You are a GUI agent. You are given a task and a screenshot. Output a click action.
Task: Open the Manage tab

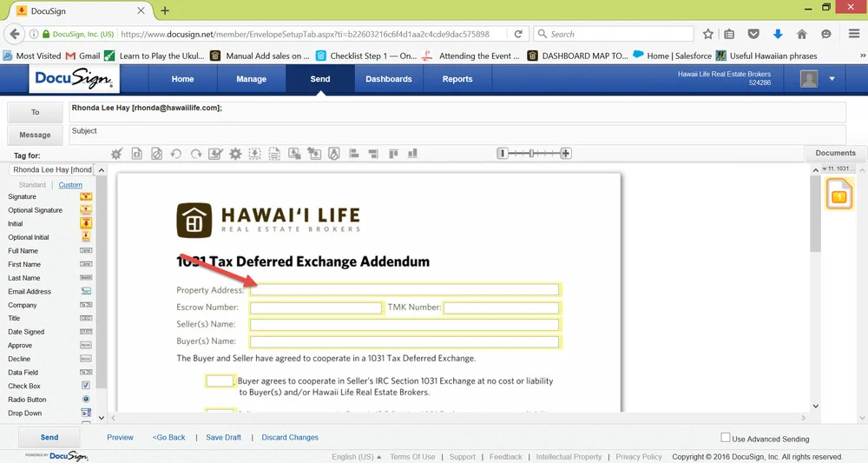pos(252,79)
